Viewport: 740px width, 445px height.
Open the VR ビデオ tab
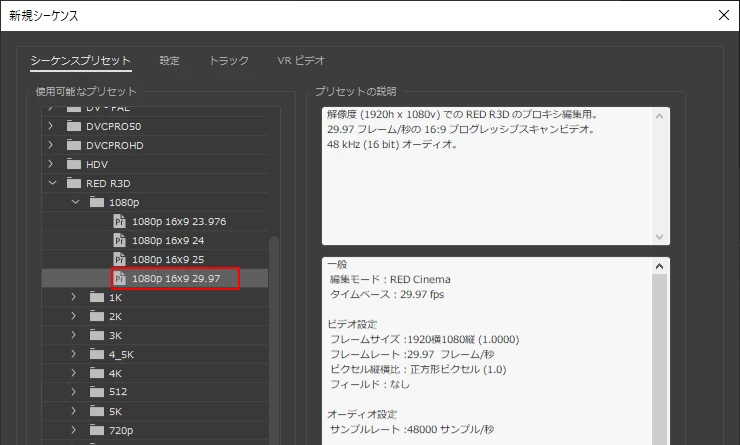point(301,60)
